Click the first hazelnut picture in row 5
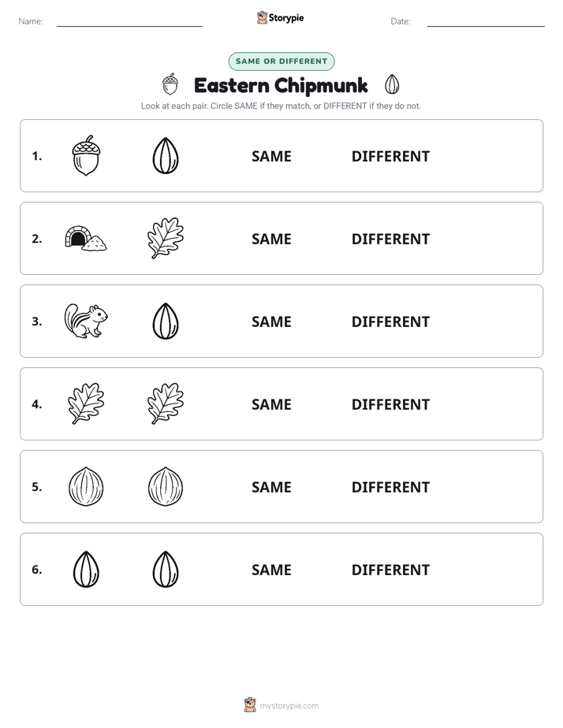The image size is (563, 728). coord(86,486)
